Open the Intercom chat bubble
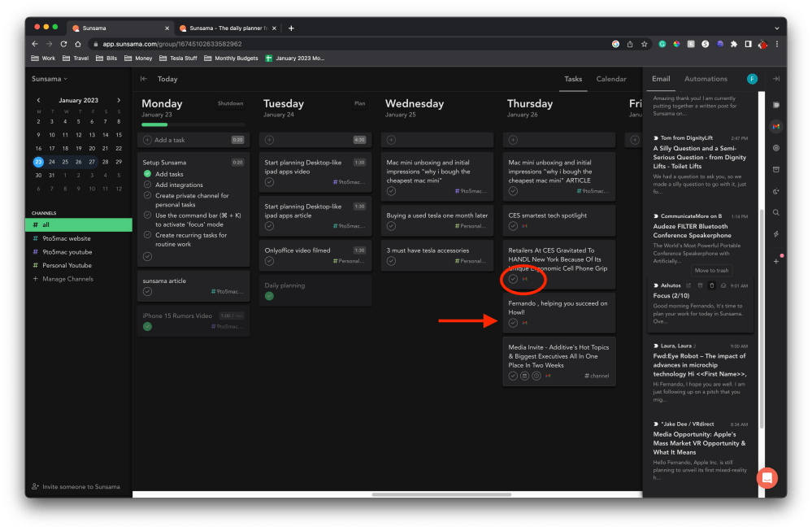812x531 pixels. (x=766, y=477)
